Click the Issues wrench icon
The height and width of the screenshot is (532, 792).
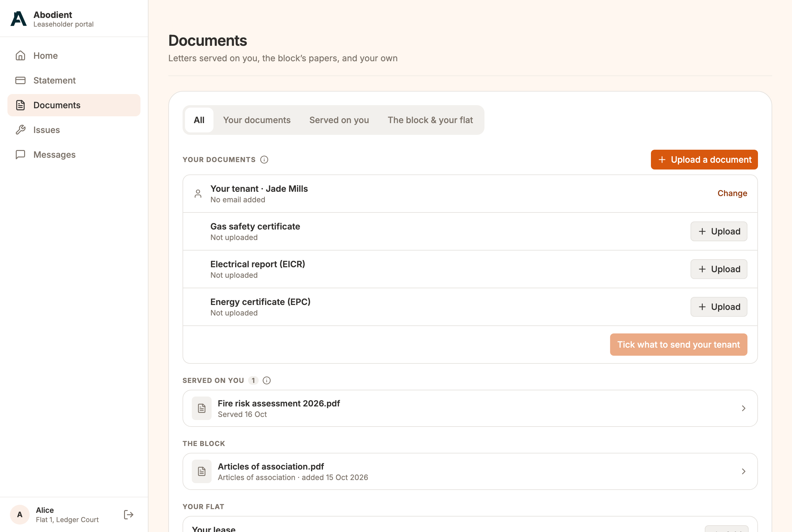click(20, 130)
